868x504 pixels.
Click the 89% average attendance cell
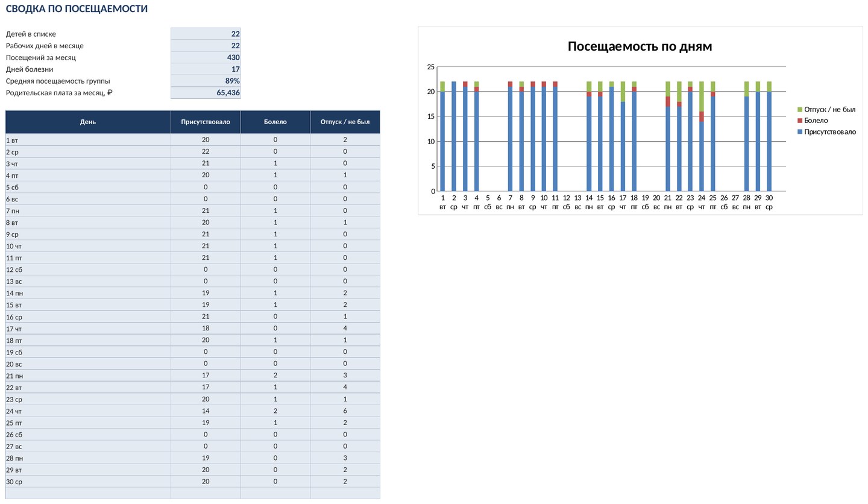point(206,81)
